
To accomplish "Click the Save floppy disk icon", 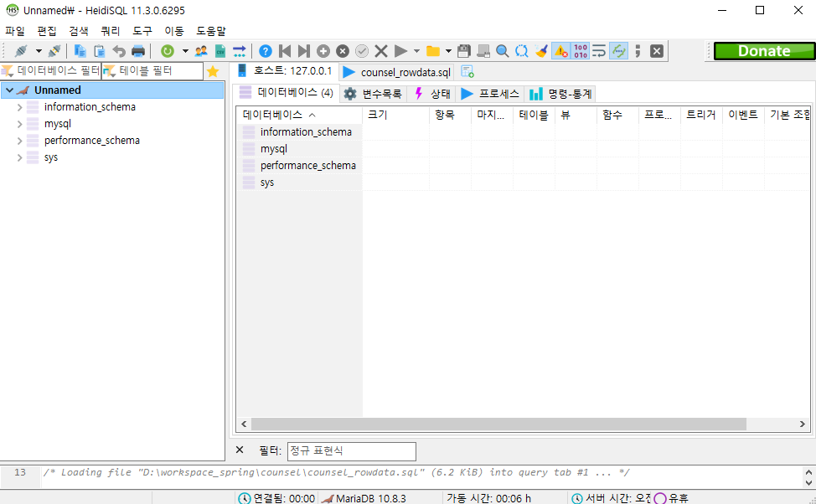I will 463,51.
